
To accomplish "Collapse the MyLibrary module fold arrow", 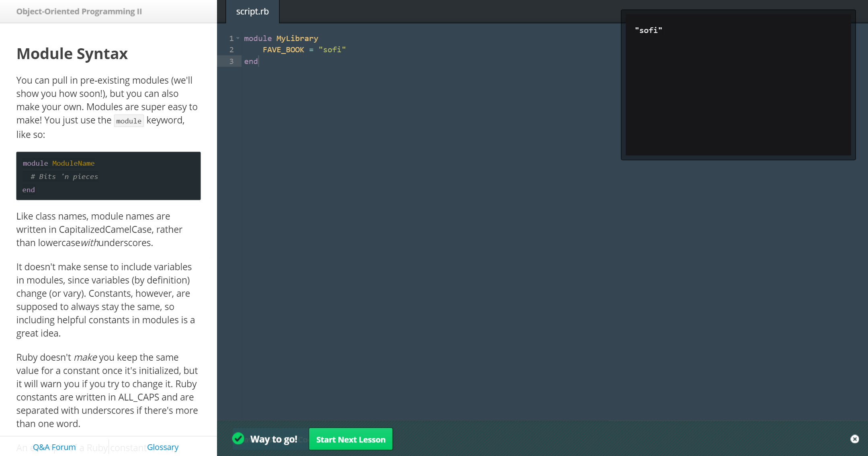I will point(238,38).
